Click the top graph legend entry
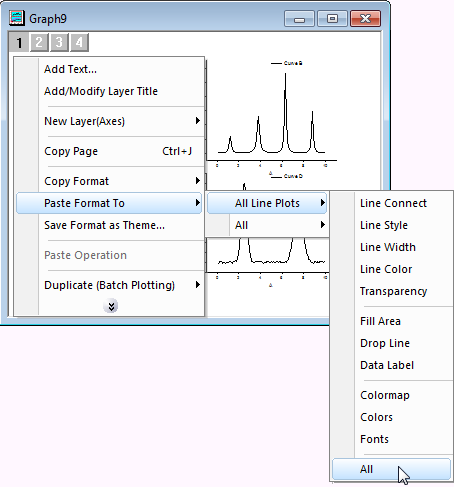454x487 pixels. click(x=287, y=63)
